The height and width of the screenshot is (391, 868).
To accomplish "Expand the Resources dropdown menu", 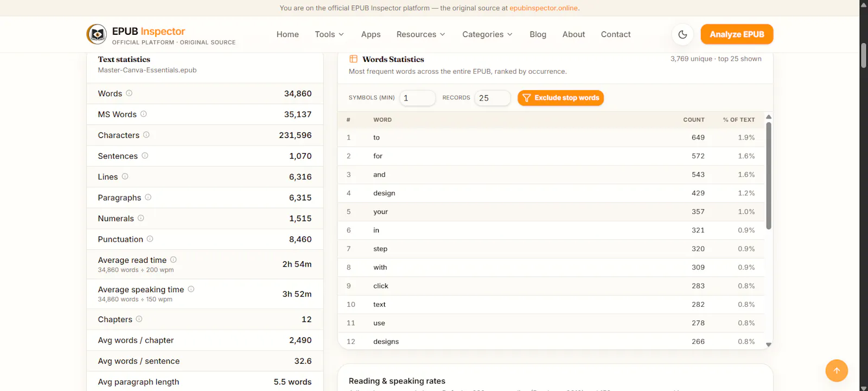I will [420, 34].
